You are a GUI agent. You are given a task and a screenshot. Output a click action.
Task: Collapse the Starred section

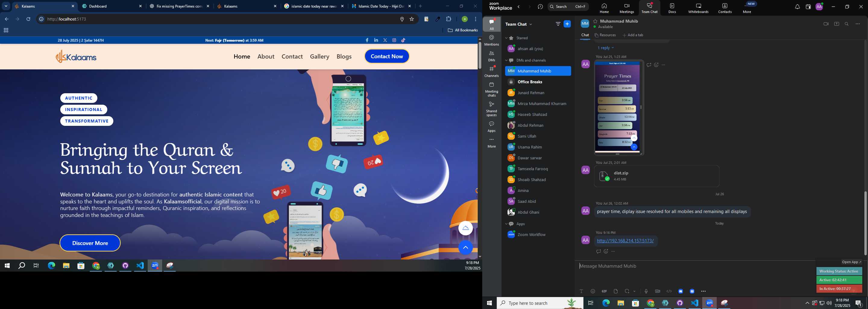pos(506,38)
